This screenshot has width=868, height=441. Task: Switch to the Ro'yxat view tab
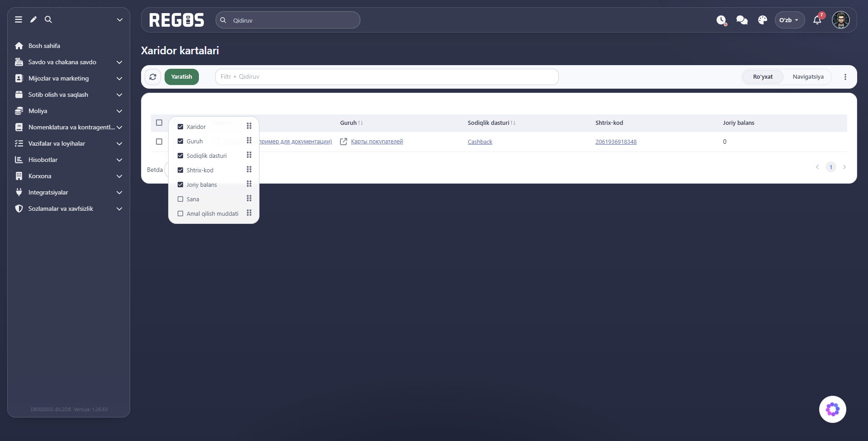(763, 77)
